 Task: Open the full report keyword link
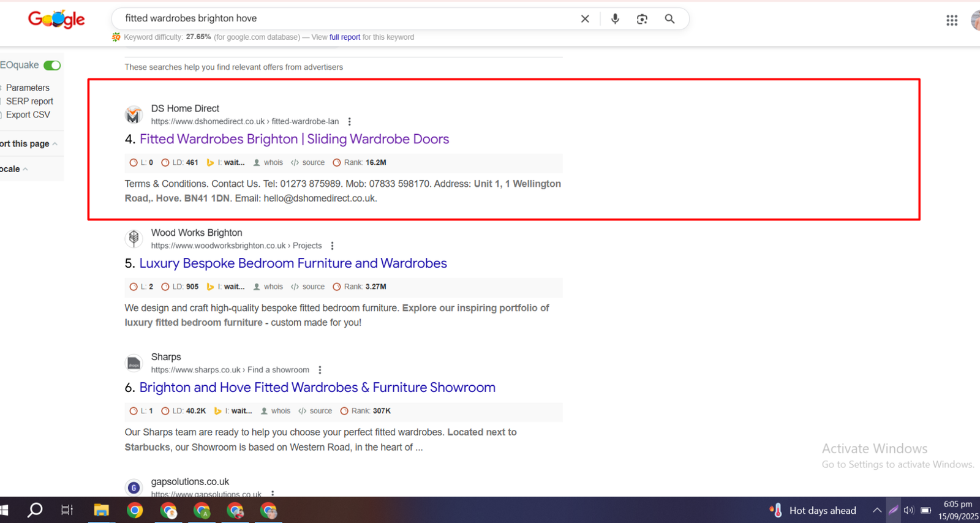[344, 37]
